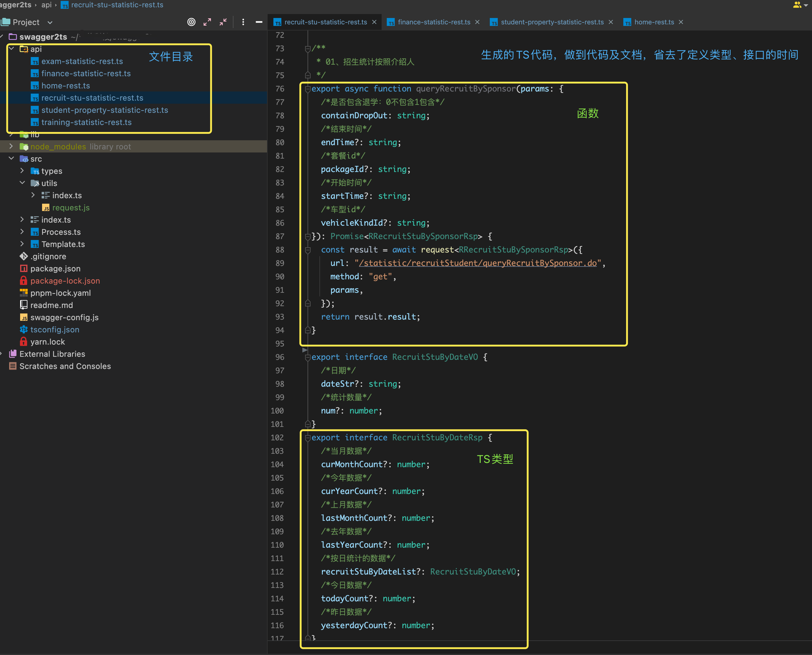The image size is (812, 655).
Task: Open the Project view dropdown
Action: coord(50,22)
